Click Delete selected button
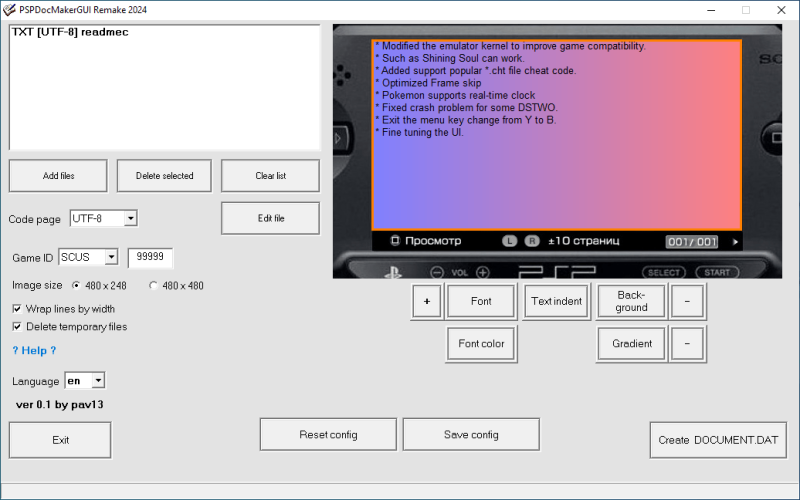 tap(164, 176)
